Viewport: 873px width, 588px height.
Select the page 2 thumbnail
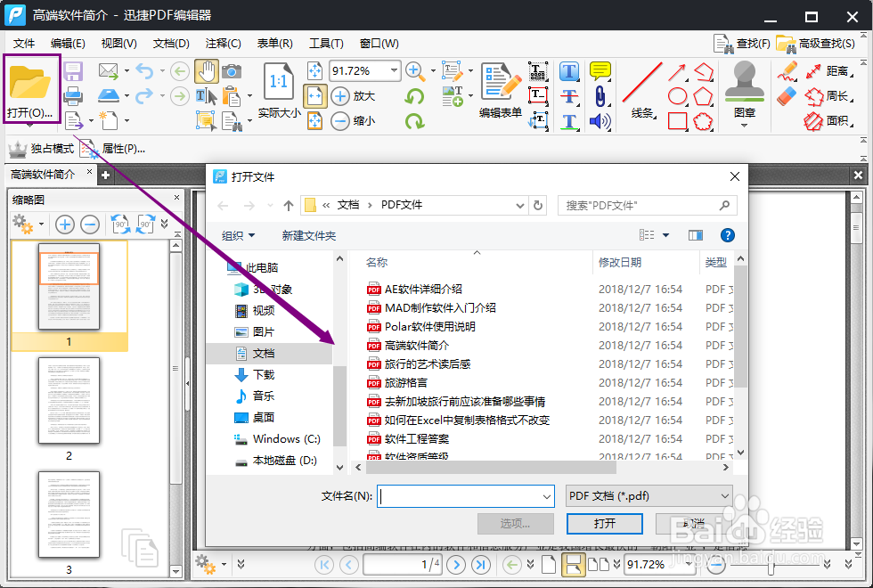(69, 402)
